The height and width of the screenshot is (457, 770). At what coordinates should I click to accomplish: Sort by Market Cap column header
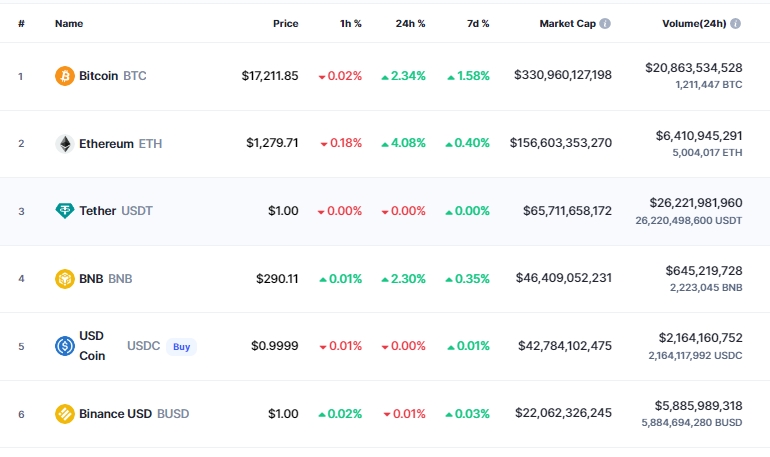tap(567, 24)
